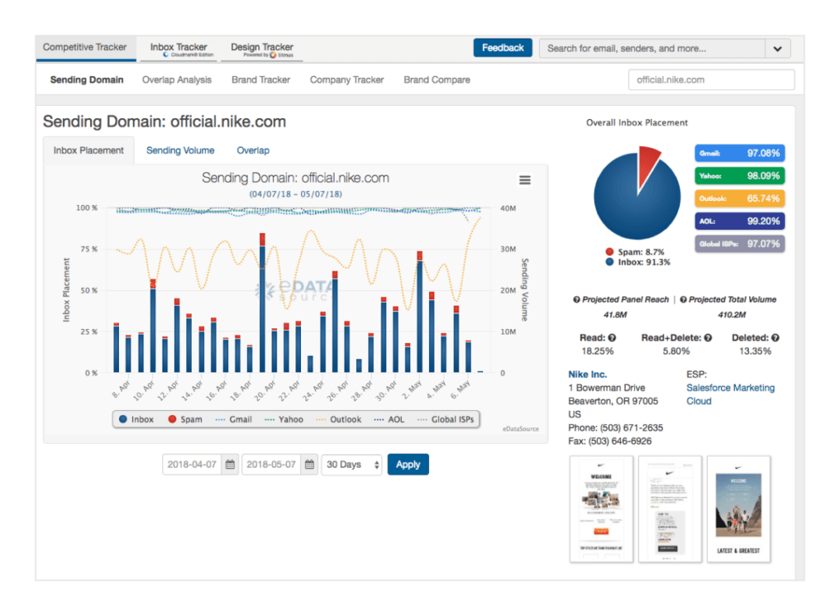The image size is (840, 616).
Task: Click the end date calendar icon
Action: click(309, 465)
